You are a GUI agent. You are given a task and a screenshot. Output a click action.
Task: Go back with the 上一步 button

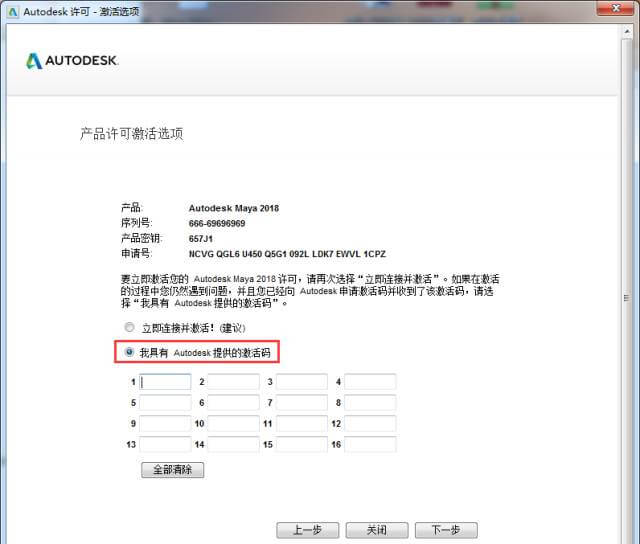click(308, 530)
